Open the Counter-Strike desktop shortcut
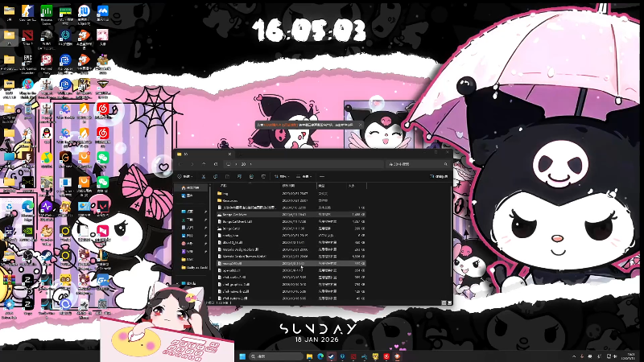The height and width of the screenshot is (362, 644). click(x=27, y=11)
